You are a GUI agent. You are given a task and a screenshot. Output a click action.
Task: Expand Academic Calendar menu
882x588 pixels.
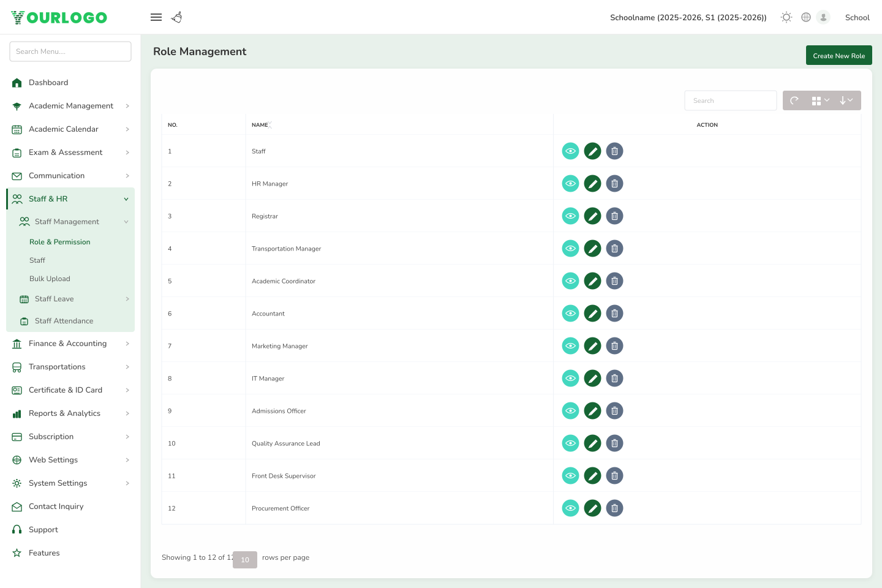[x=70, y=129]
